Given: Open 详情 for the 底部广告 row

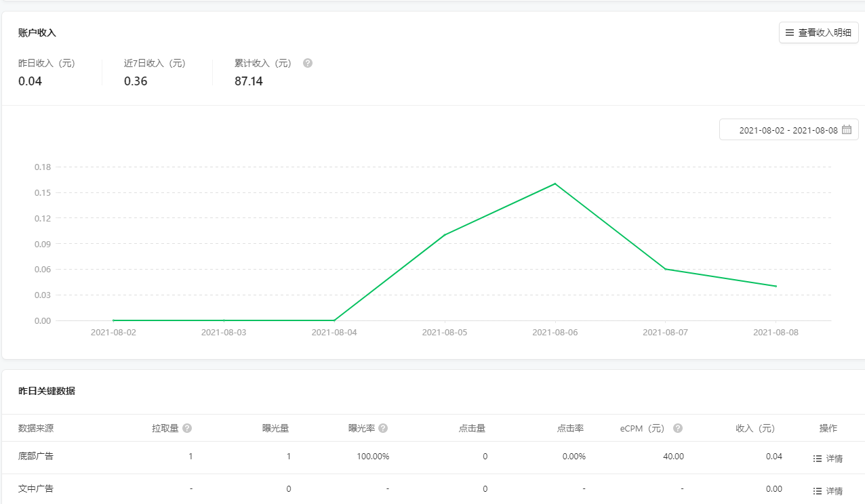Looking at the screenshot, I should [828, 459].
